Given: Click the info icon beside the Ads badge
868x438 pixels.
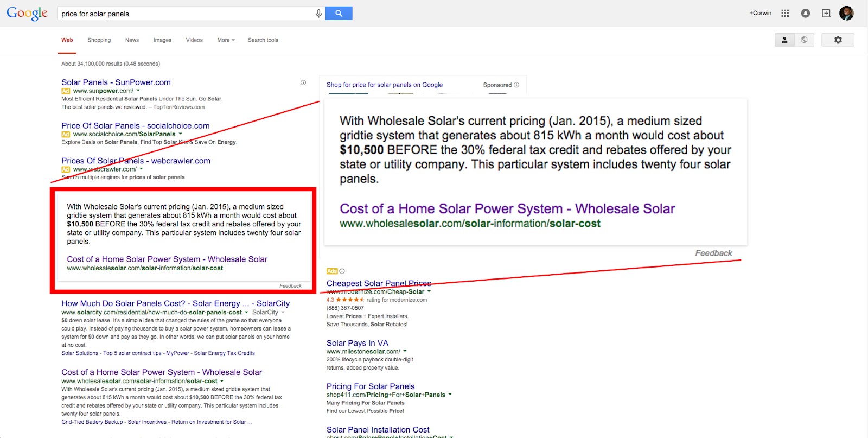Looking at the screenshot, I should point(342,271).
